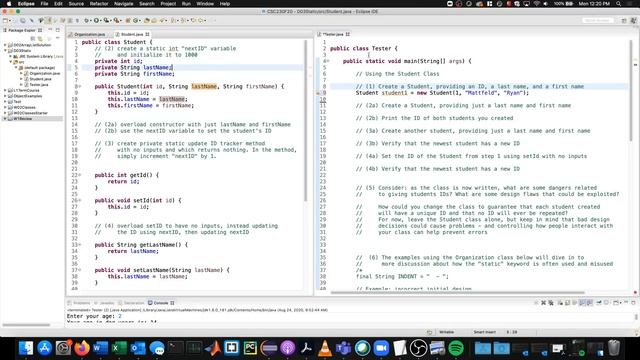Image resolution: width=640 pixels, height=360 pixels.
Task: Expand the L1TermCourse project
Action: [x=5, y=90]
